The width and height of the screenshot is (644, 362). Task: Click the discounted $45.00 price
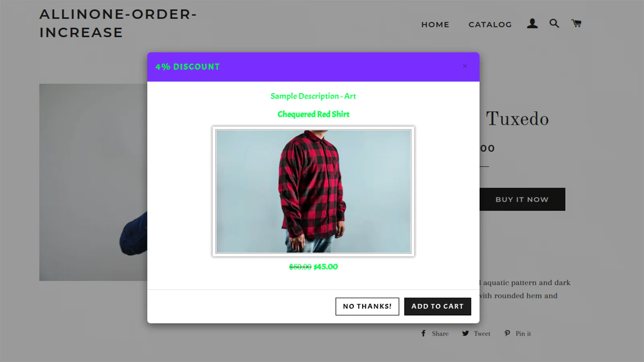326,267
